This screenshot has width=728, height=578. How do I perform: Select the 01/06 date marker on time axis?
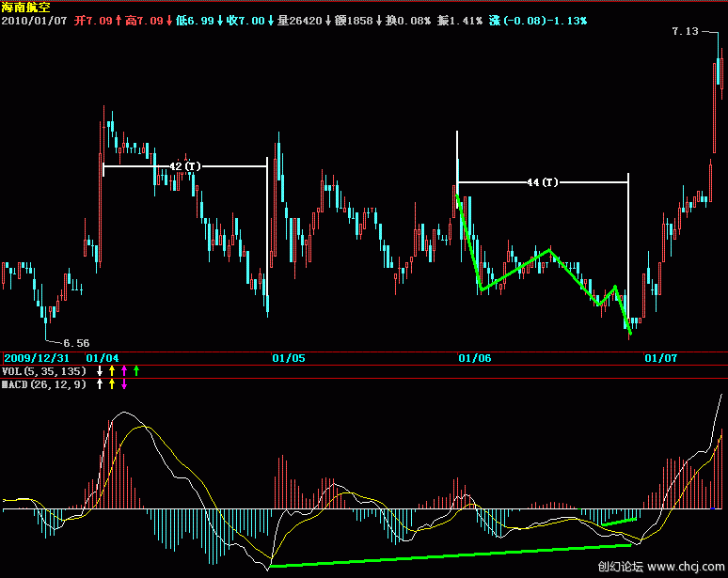[x=475, y=358]
